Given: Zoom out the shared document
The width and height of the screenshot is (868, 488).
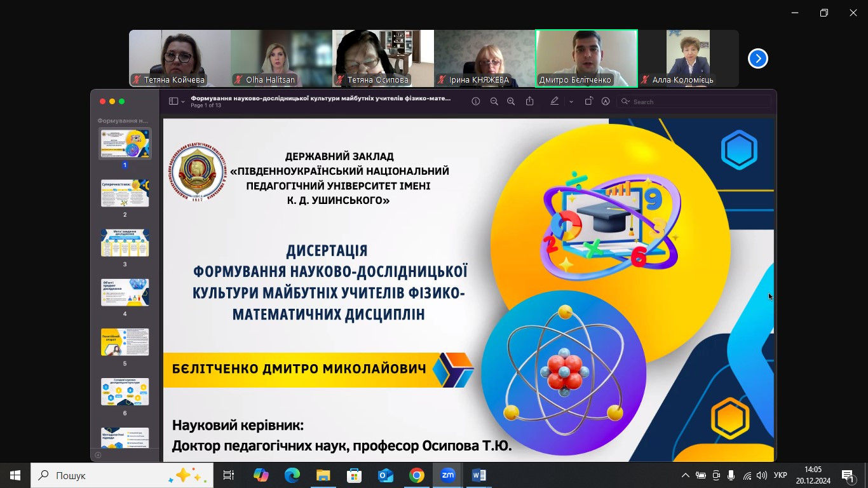Looking at the screenshot, I should pos(494,102).
